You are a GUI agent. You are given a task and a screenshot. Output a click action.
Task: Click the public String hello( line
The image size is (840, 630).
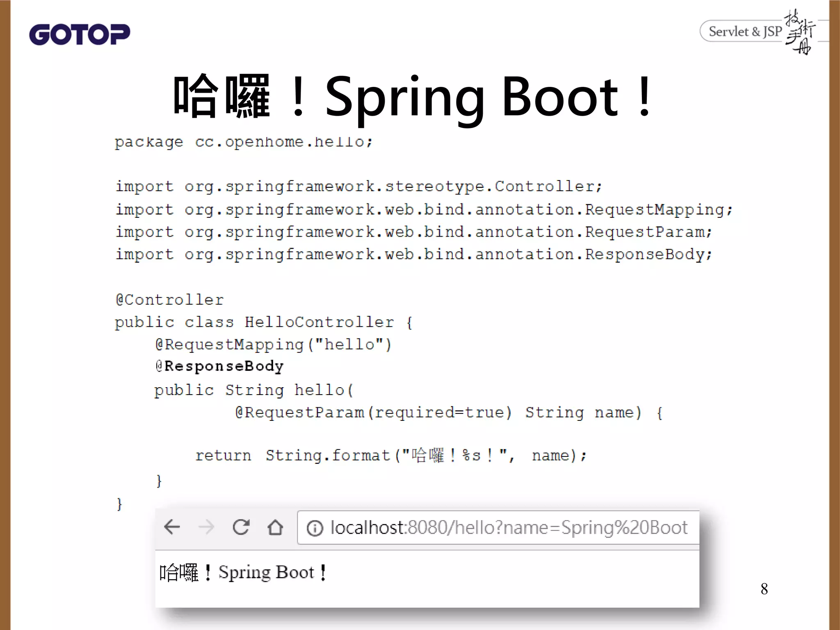coord(254,390)
